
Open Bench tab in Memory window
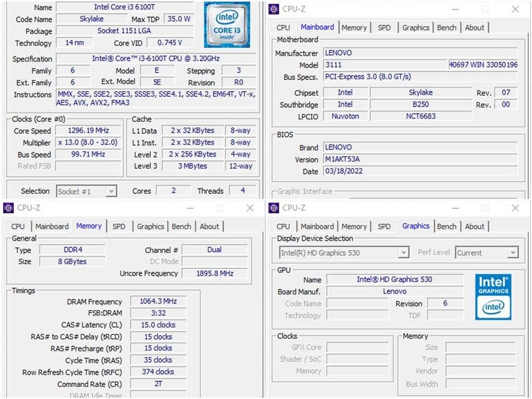click(181, 227)
